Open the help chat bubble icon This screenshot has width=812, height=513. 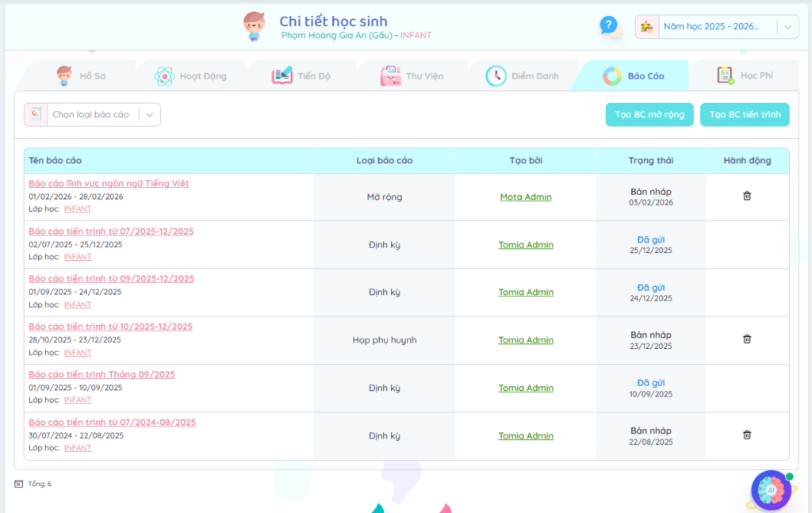click(x=608, y=26)
